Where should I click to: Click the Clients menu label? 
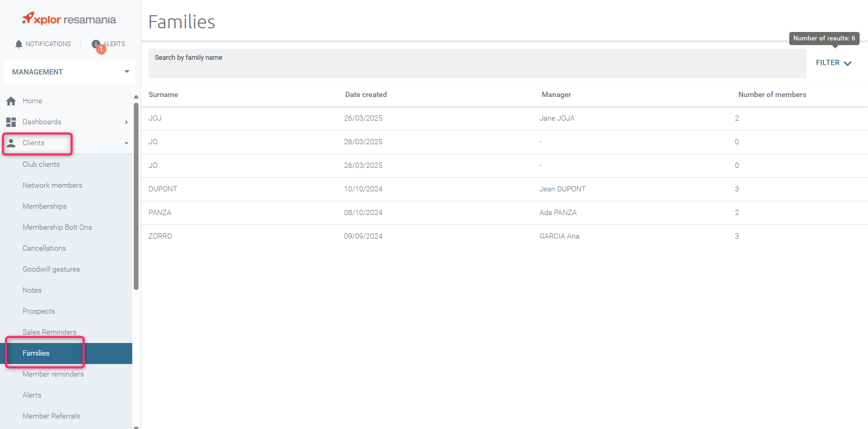click(34, 143)
